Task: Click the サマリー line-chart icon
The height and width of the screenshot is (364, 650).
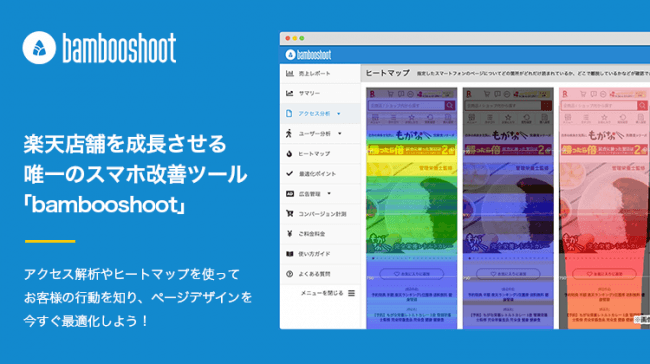Action: click(289, 93)
